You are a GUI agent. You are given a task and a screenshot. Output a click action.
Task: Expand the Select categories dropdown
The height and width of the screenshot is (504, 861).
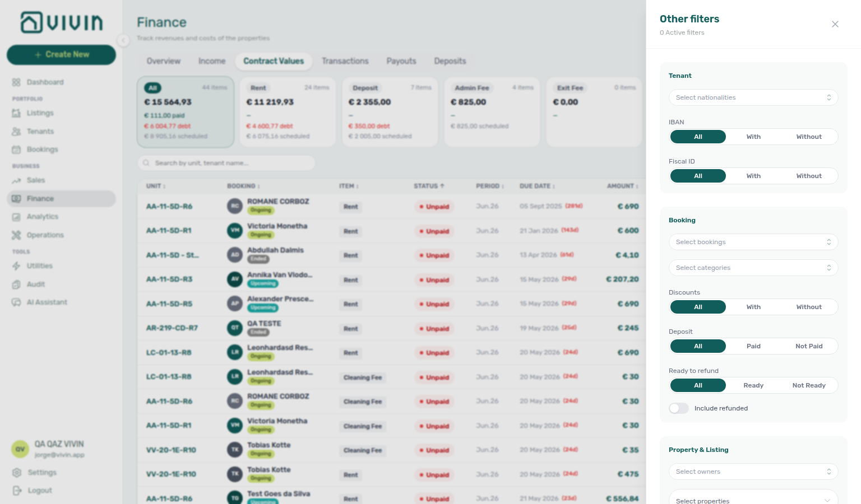(x=753, y=268)
